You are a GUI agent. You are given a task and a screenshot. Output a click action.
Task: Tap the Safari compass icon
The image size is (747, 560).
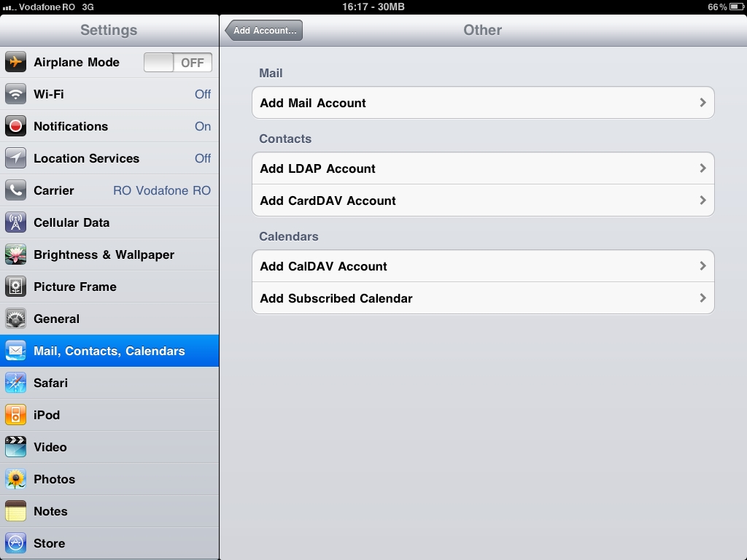pyautogui.click(x=16, y=383)
